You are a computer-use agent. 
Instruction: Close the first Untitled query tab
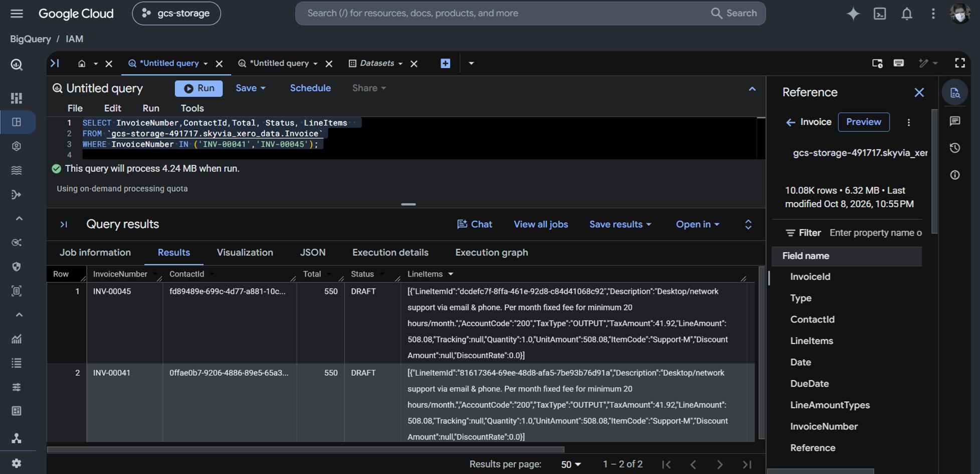(x=219, y=64)
